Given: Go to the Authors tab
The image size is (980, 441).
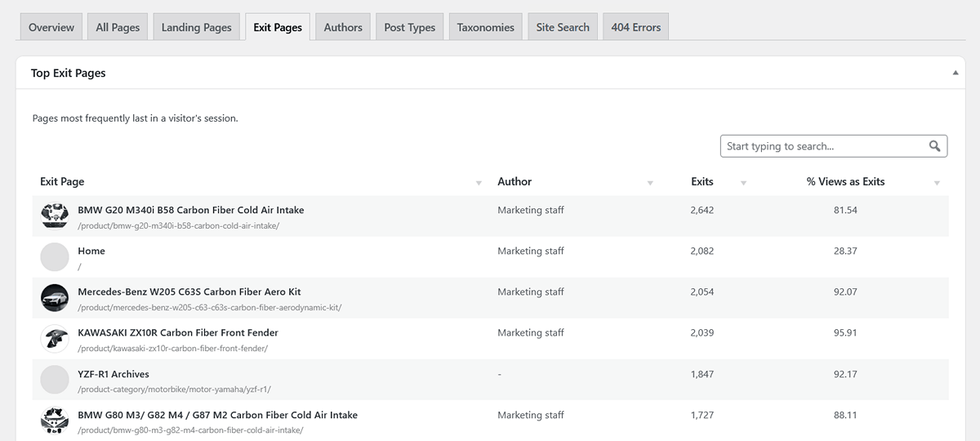Looking at the screenshot, I should coord(343,27).
